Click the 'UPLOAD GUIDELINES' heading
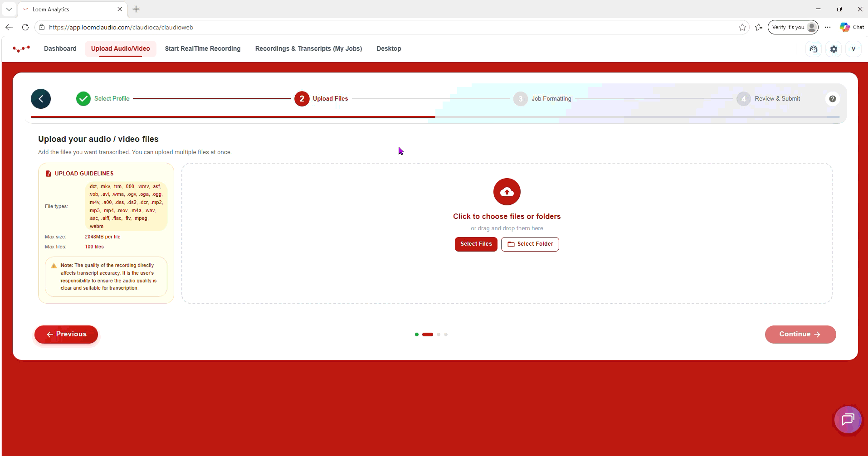868x456 pixels. click(84, 174)
